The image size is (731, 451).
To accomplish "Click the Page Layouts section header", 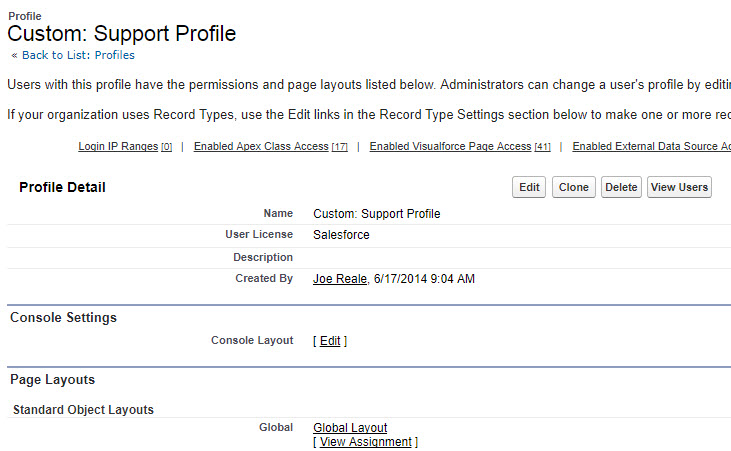I will (x=53, y=380).
